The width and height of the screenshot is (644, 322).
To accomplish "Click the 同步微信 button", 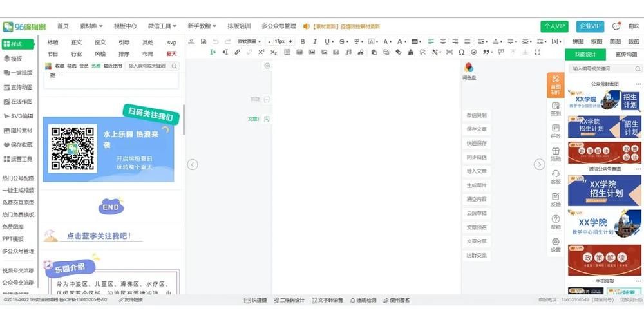I will click(477, 157).
